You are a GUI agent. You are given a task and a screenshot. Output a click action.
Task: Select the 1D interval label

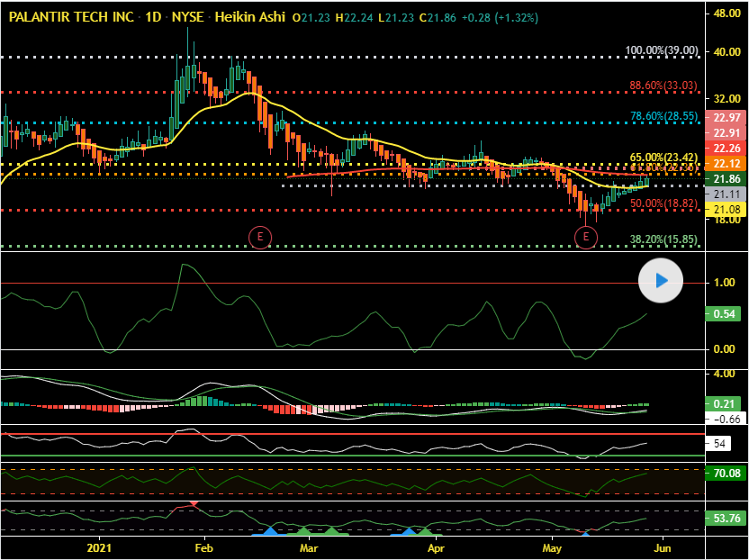(154, 18)
